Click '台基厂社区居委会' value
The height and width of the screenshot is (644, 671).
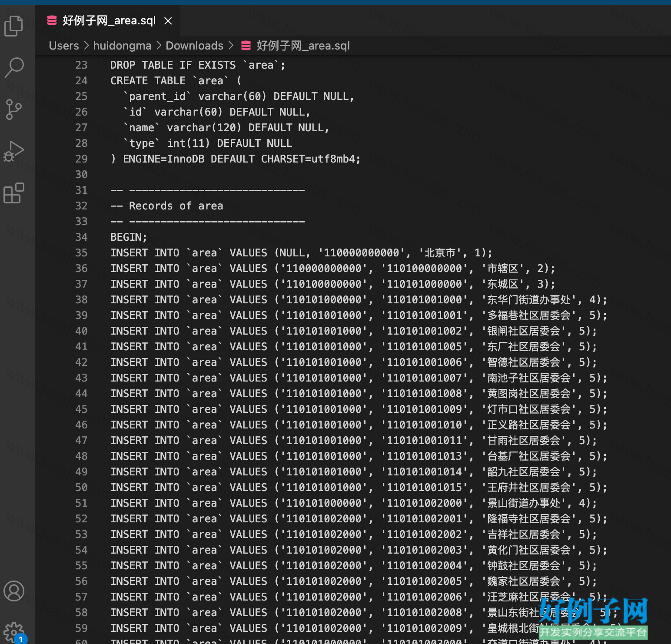coord(529,456)
